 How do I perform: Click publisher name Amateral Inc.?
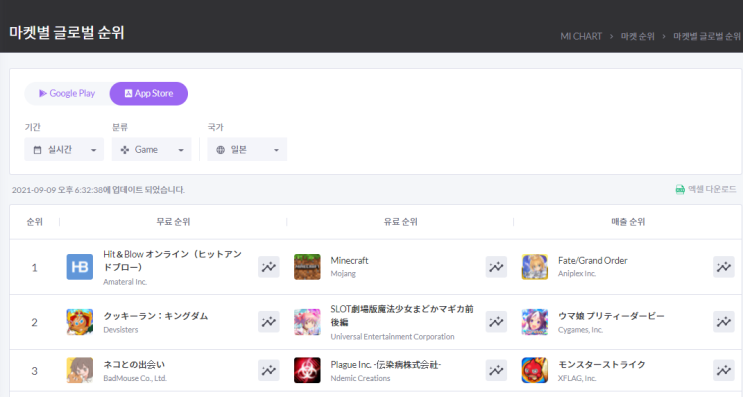(125, 282)
